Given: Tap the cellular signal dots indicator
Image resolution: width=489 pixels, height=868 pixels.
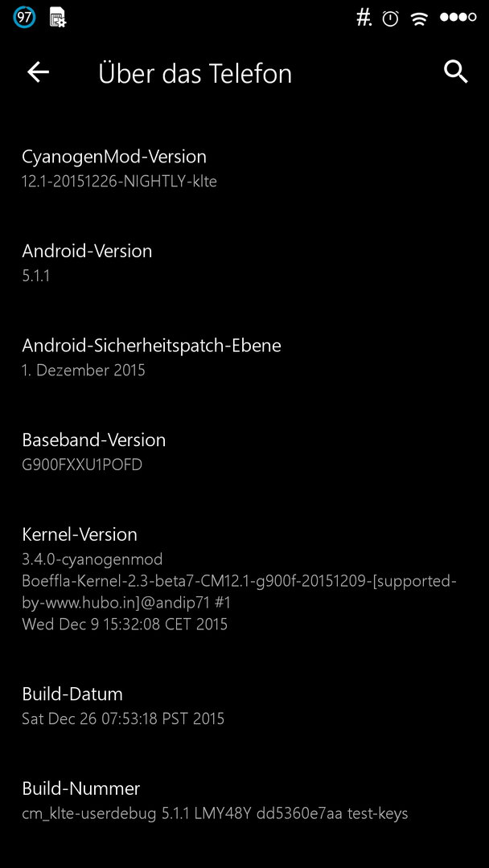Looking at the screenshot, I should click(x=458, y=17).
